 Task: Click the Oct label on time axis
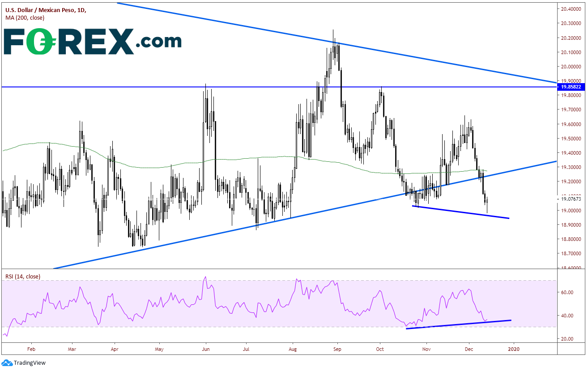tap(379, 349)
